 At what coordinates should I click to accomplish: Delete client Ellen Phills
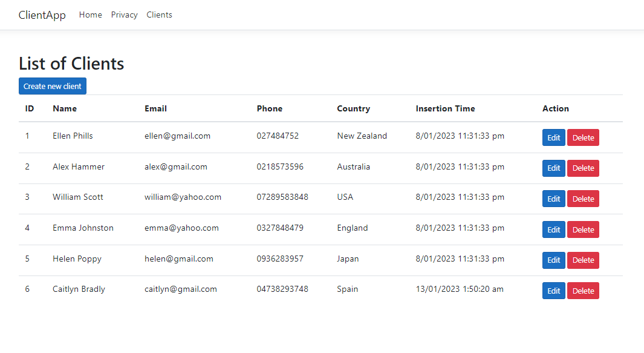tap(583, 137)
